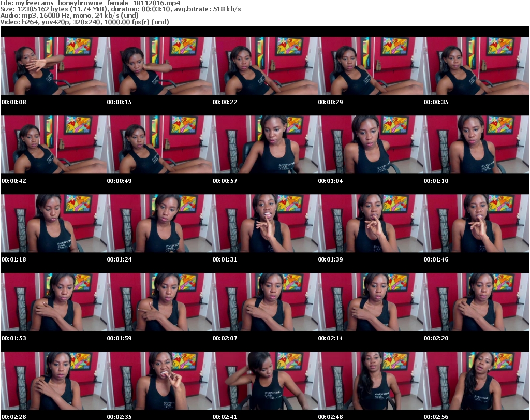This screenshot has height=420, width=530.
Task: Select the thumbnail frame at 00:01:18
Action: point(54,224)
